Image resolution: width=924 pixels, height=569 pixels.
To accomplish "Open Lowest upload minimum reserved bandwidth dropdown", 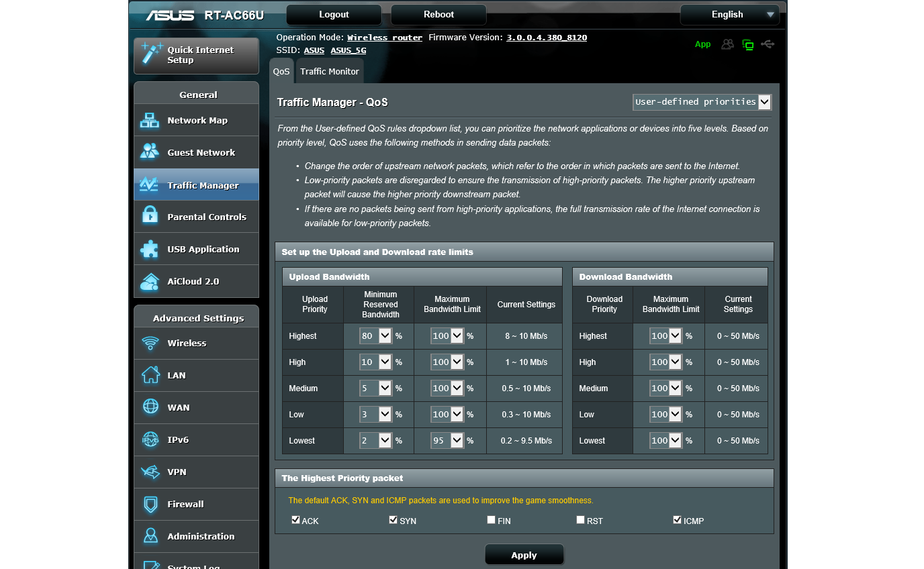I will pos(375,440).
